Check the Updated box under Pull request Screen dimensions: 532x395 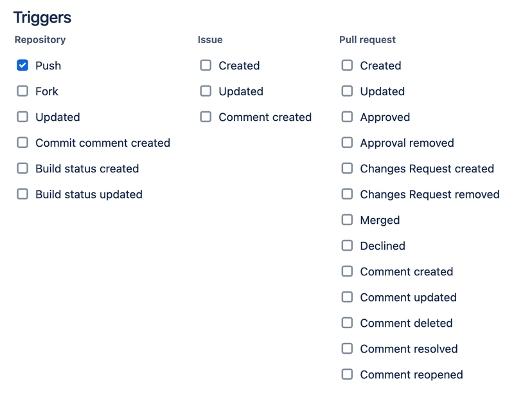click(347, 91)
